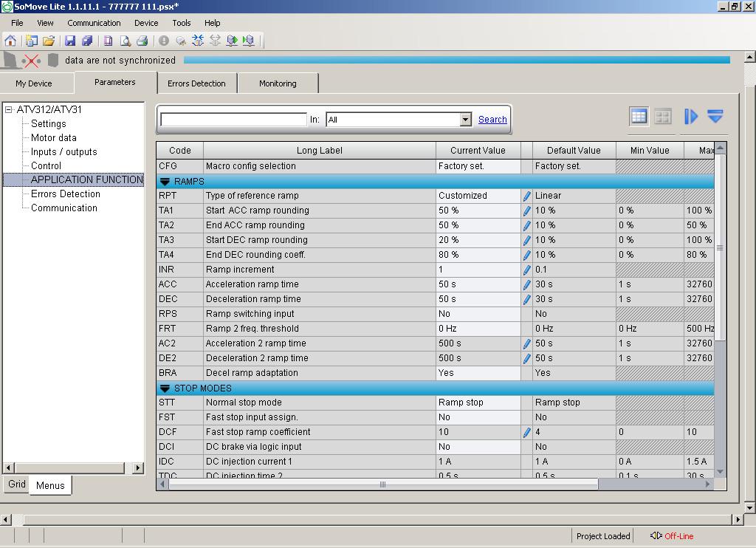Click the greyed-out disconnect arrows icon

[x=215, y=41]
